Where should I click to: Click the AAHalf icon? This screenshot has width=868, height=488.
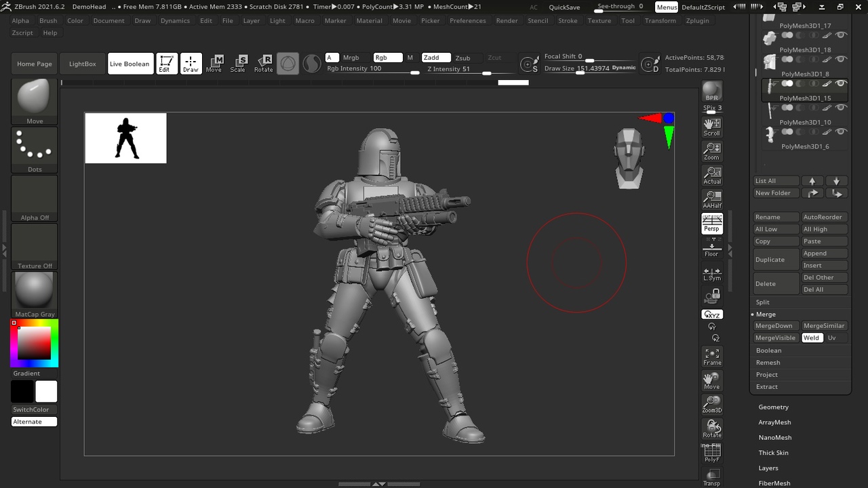click(x=712, y=199)
